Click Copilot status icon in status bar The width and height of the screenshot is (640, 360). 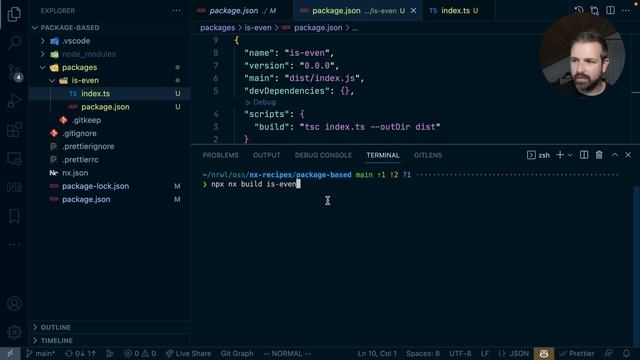(x=544, y=353)
